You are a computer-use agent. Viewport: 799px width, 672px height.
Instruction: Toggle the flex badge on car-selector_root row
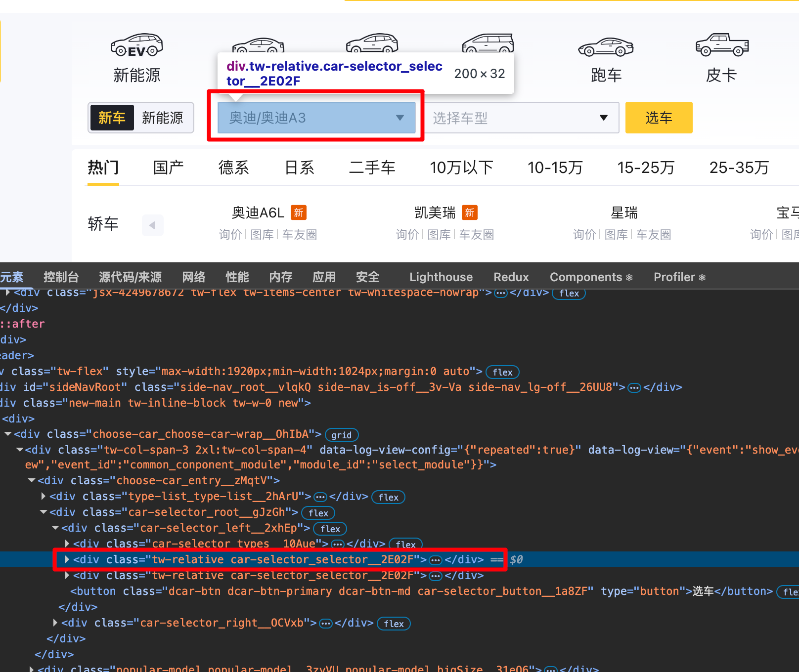318,513
